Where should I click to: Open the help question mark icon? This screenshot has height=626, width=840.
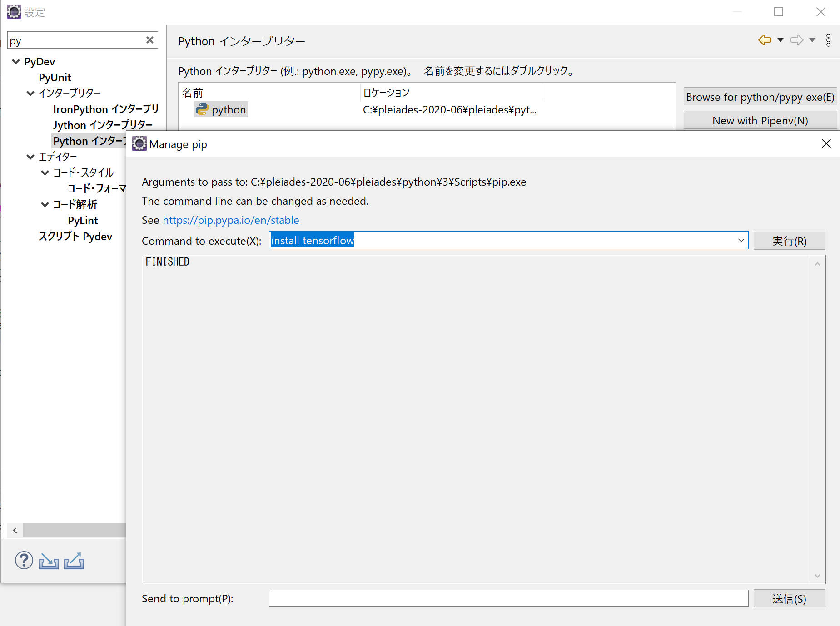tap(24, 561)
